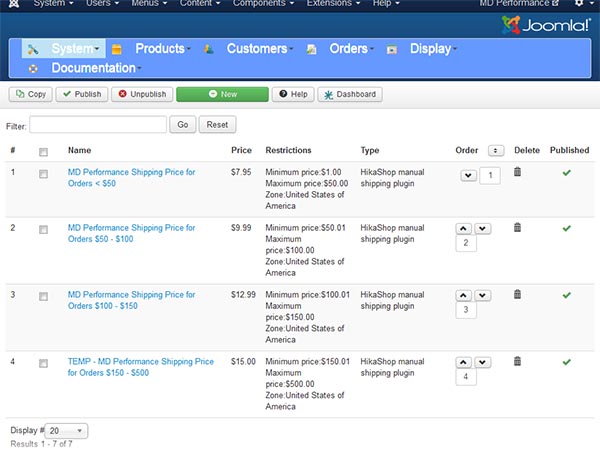Click the Copy toolbar button
Viewport: 600px width, 450px height.
[31, 94]
